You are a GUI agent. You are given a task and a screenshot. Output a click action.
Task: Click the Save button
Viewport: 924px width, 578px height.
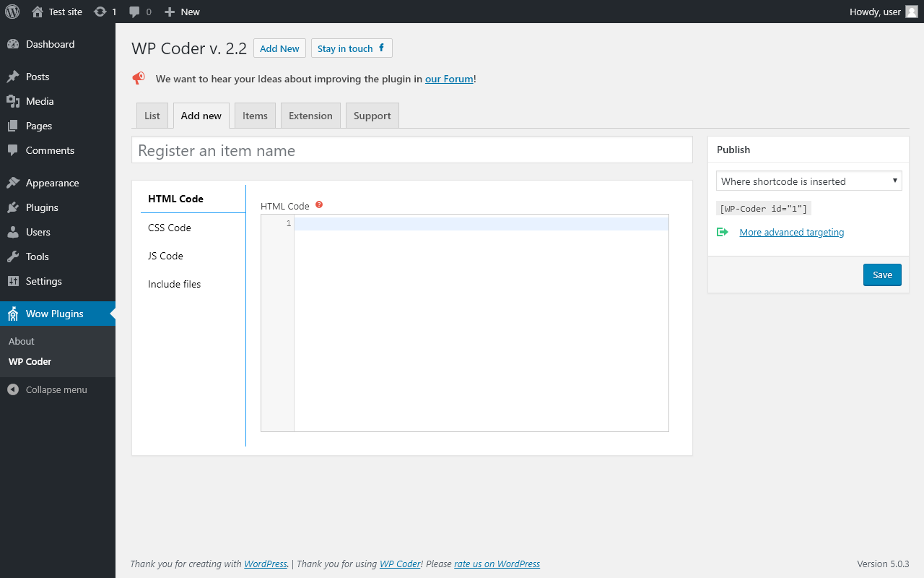pos(882,275)
